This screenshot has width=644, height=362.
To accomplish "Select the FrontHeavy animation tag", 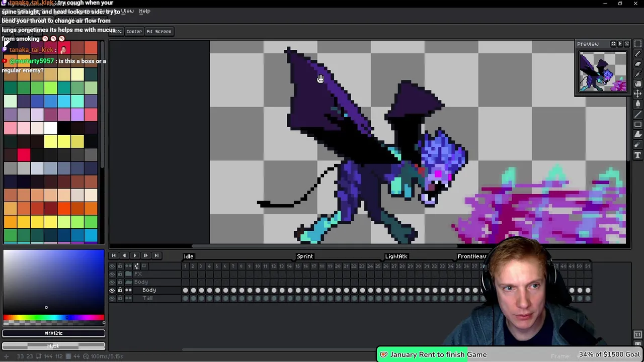I will 472,256.
